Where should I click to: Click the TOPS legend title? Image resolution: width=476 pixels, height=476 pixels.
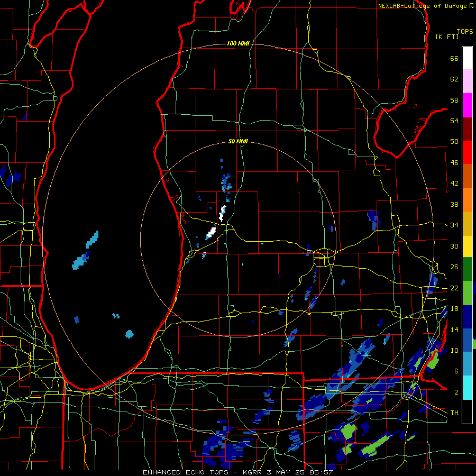465,32
